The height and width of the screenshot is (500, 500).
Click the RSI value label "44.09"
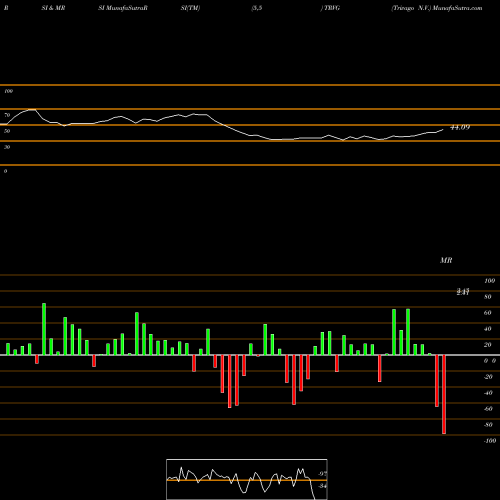(x=460, y=127)
